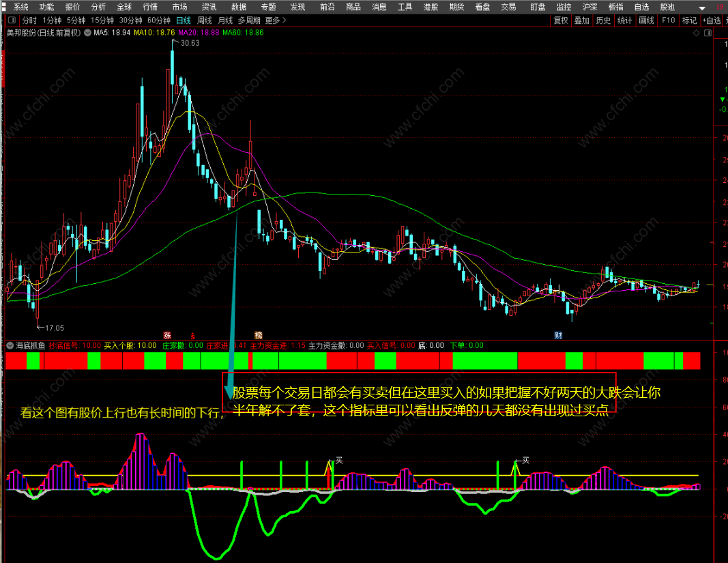Toggle the 画线 drawing tools
The image size is (728, 563).
pyautogui.click(x=646, y=20)
